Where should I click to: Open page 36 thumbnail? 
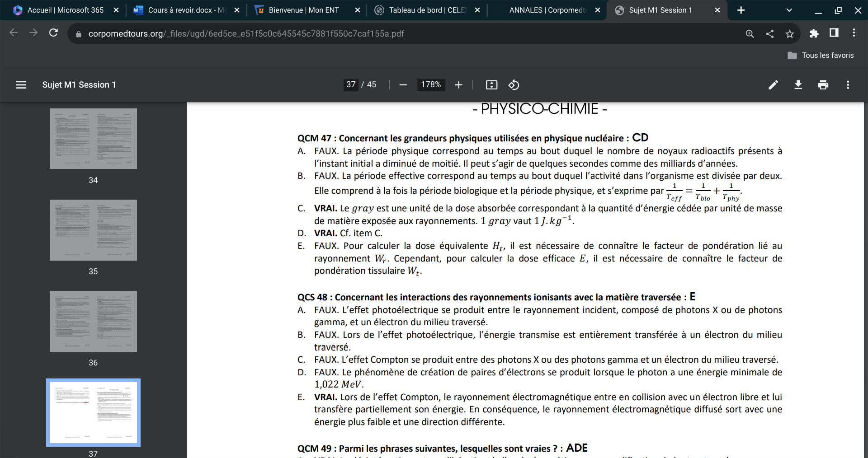(x=93, y=321)
